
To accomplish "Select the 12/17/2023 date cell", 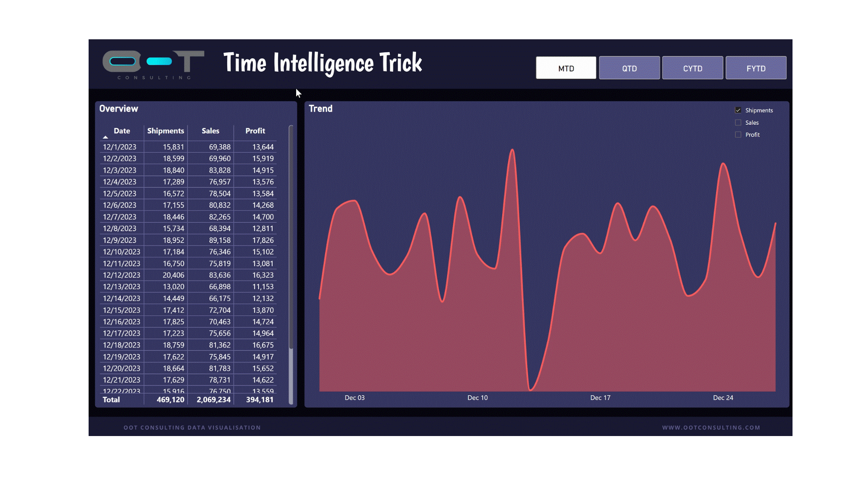I will click(121, 333).
